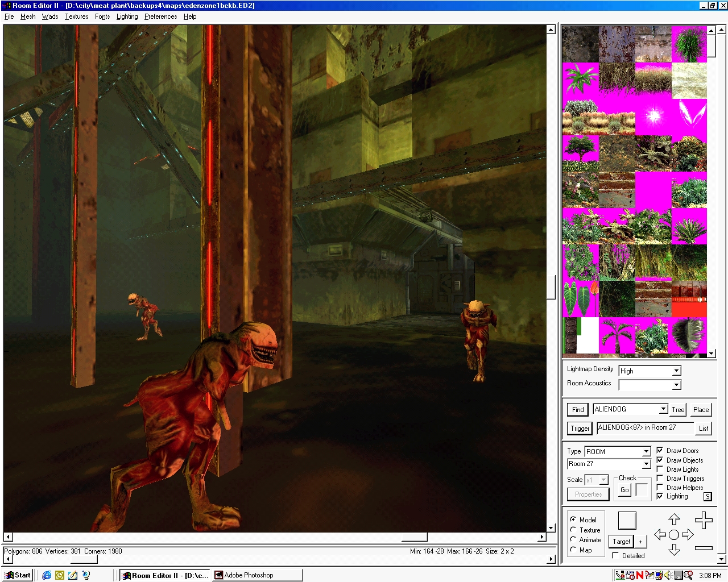Viewport: 728px width, 582px height.
Task: Switch to Adobe Photoshop in the taskbar
Action: coord(257,575)
